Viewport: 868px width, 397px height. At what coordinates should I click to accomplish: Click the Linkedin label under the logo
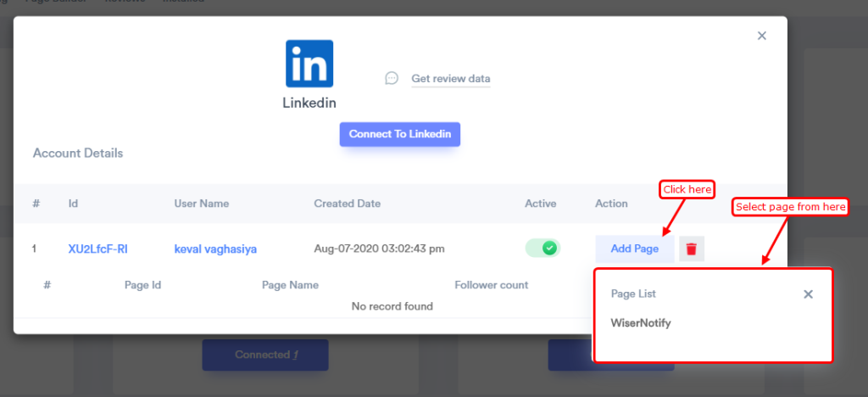point(309,103)
